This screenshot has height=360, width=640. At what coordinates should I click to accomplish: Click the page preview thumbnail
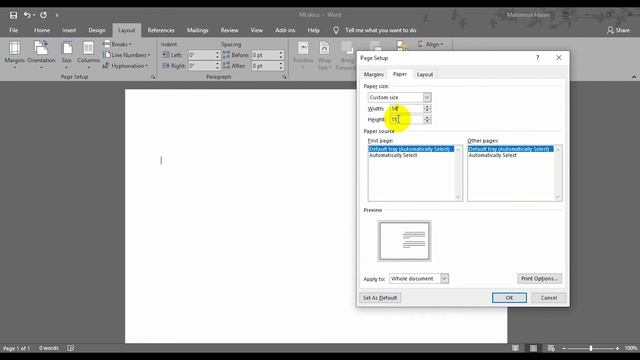click(x=404, y=241)
